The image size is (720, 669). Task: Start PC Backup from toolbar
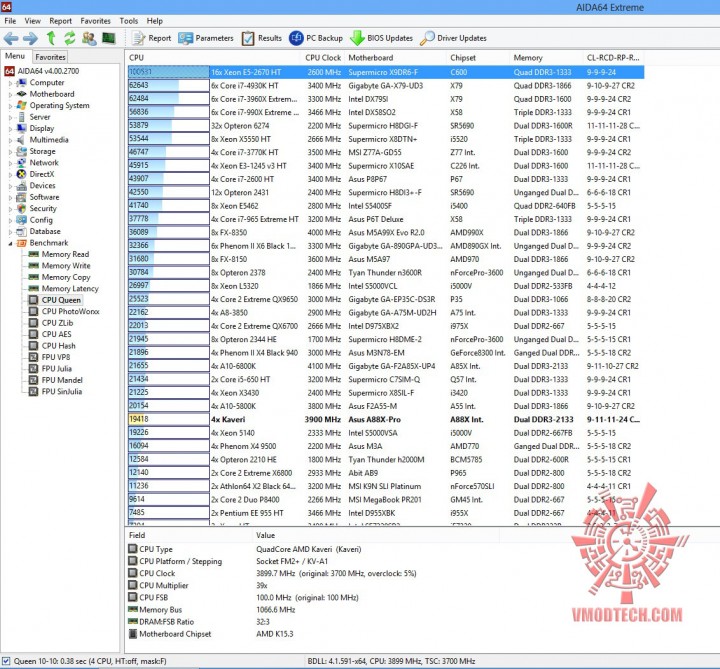coord(316,38)
